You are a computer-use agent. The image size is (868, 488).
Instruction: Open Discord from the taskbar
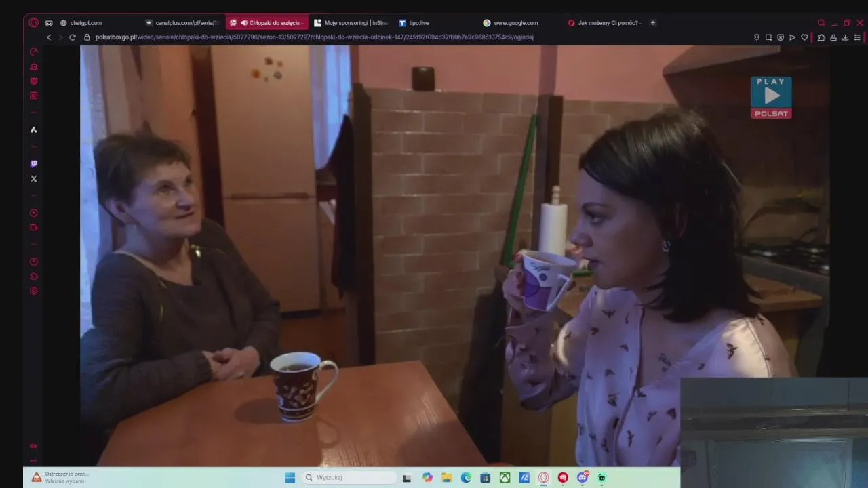pos(583,477)
